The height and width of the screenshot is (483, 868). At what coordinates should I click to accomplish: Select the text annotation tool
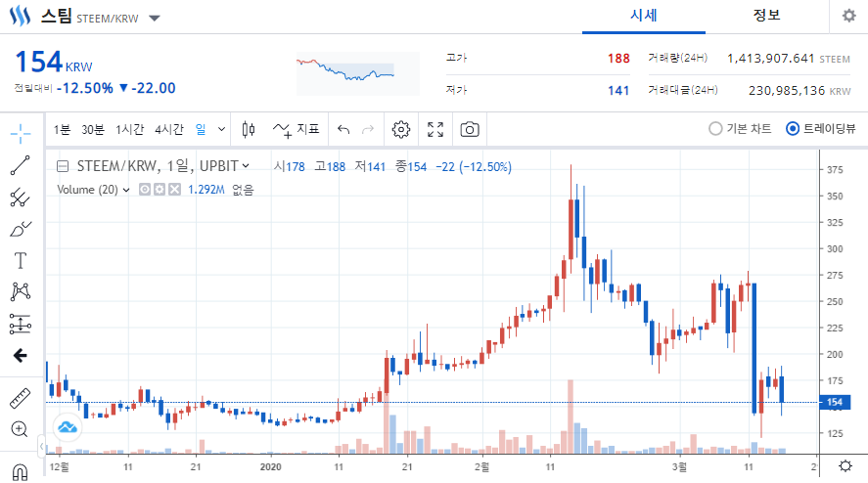click(x=21, y=261)
